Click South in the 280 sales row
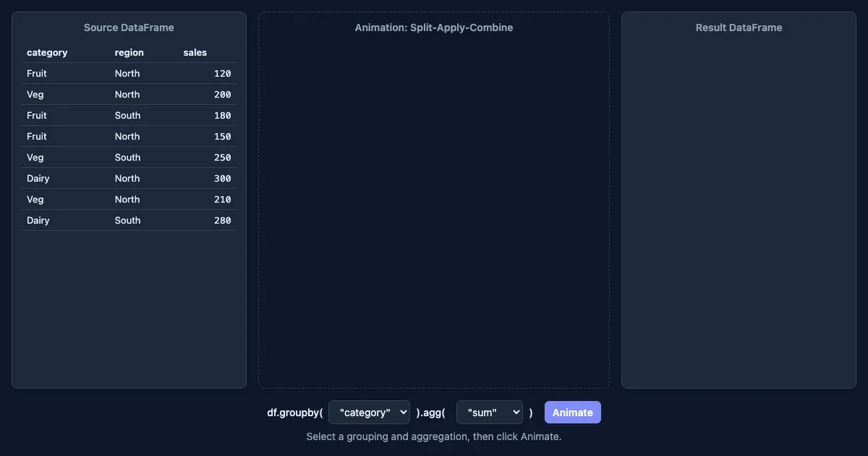The image size is (868, 456). pos(128,221)
